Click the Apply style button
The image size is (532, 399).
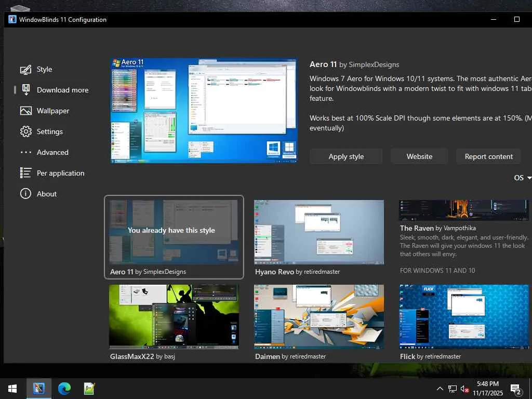click(346, 156)
